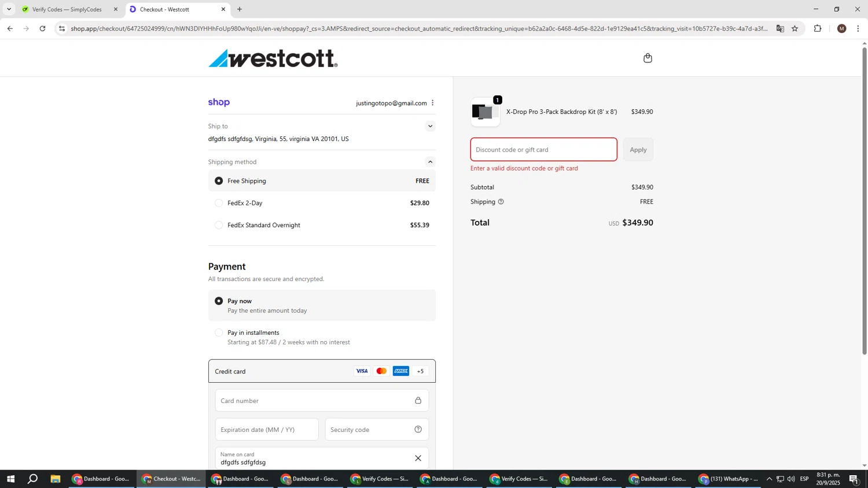Collapse the Shipping method section
The height and width of the screenshot is (488, 868).
click(x=430, y=162)
